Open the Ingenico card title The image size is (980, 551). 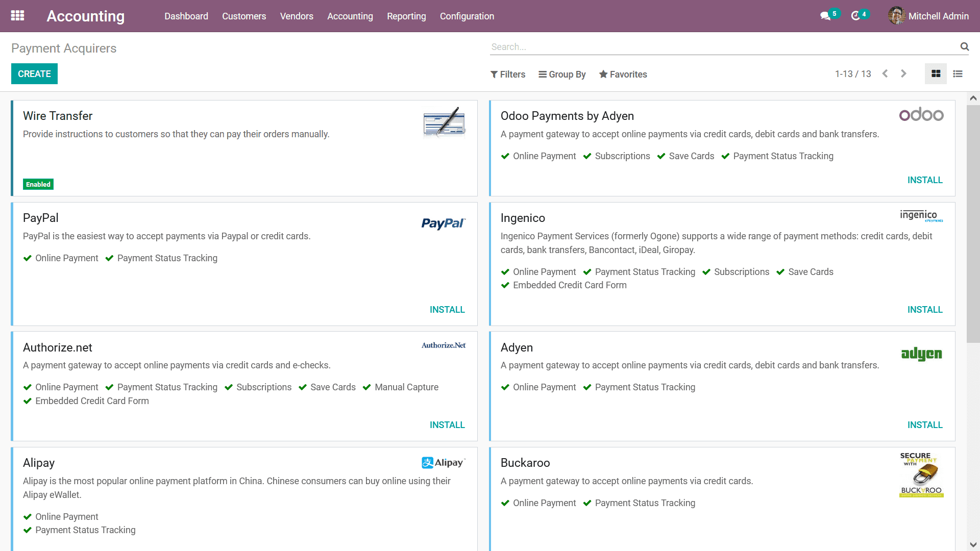(523, 218)
